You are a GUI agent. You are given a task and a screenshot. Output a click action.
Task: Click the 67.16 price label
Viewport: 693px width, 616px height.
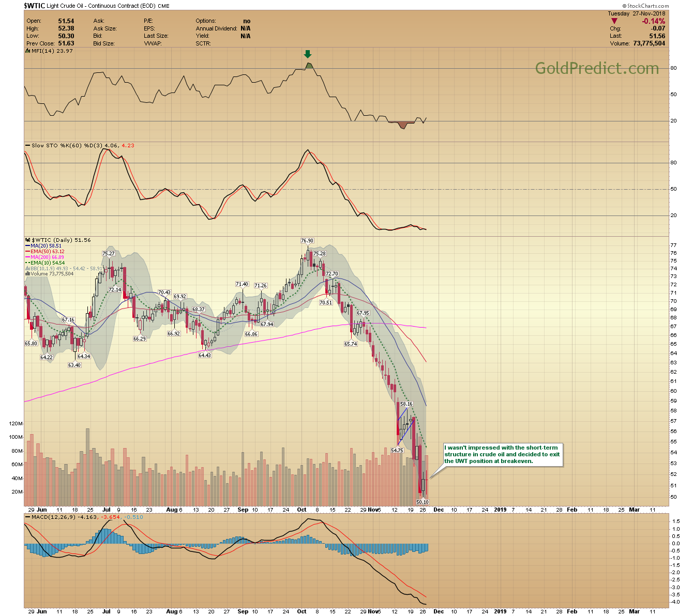click(x=68, y=320)
